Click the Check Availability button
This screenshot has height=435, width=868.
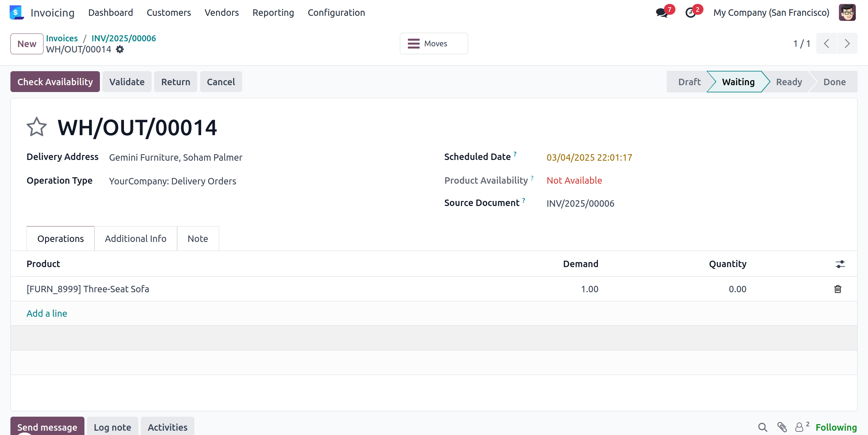55,82
